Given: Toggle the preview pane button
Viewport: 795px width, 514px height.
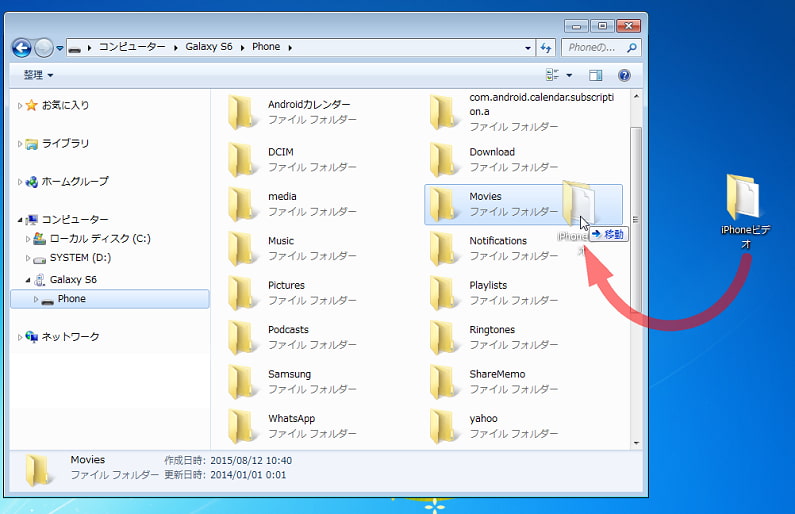Looking at the screenshot, I should point(595,75).
